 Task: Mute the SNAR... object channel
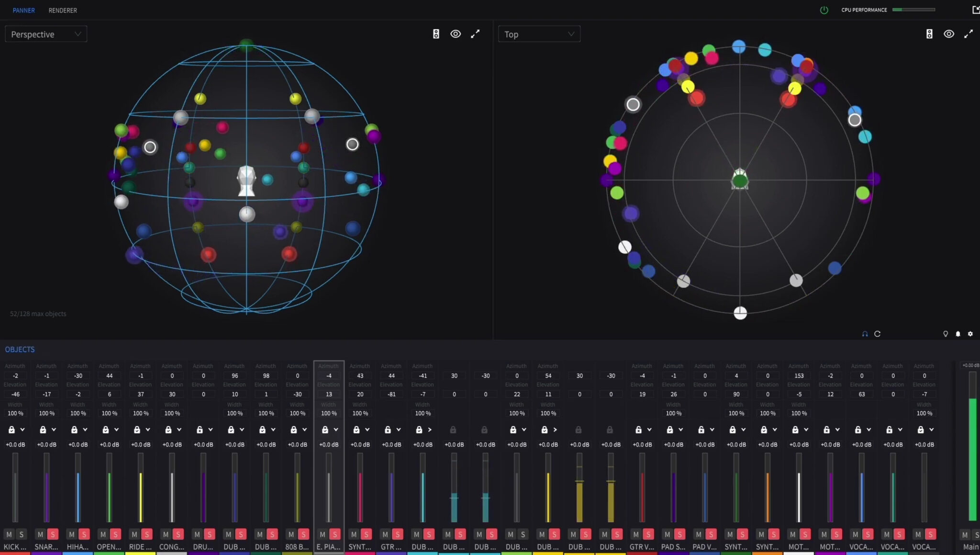(40, 534)
